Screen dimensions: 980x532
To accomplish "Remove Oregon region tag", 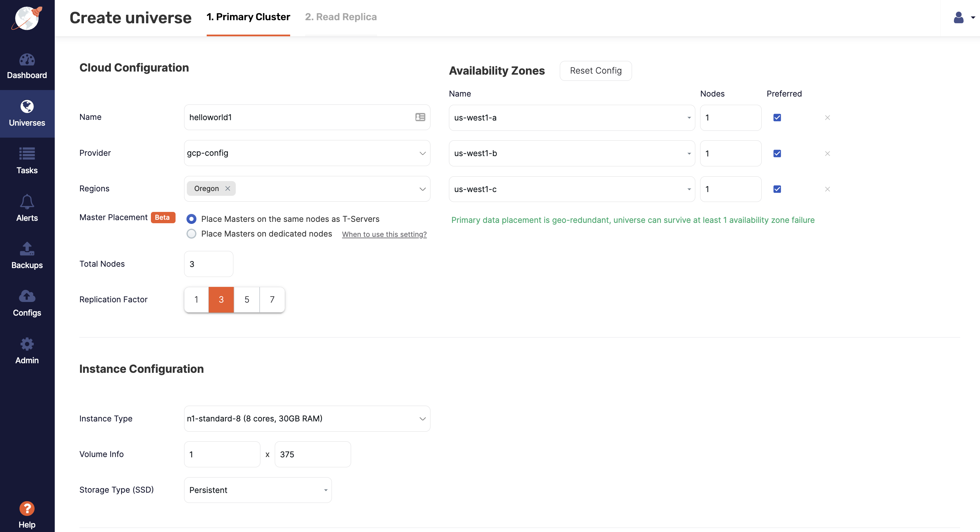I will 228,189.
